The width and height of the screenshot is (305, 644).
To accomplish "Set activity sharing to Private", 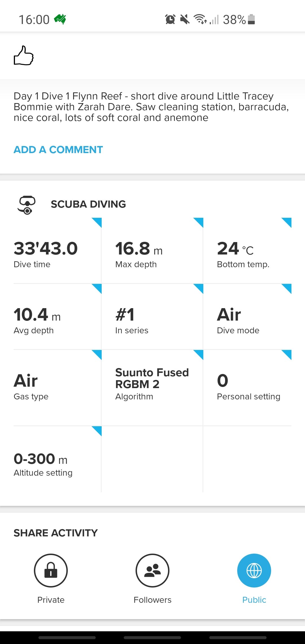I will click(51, 571).
